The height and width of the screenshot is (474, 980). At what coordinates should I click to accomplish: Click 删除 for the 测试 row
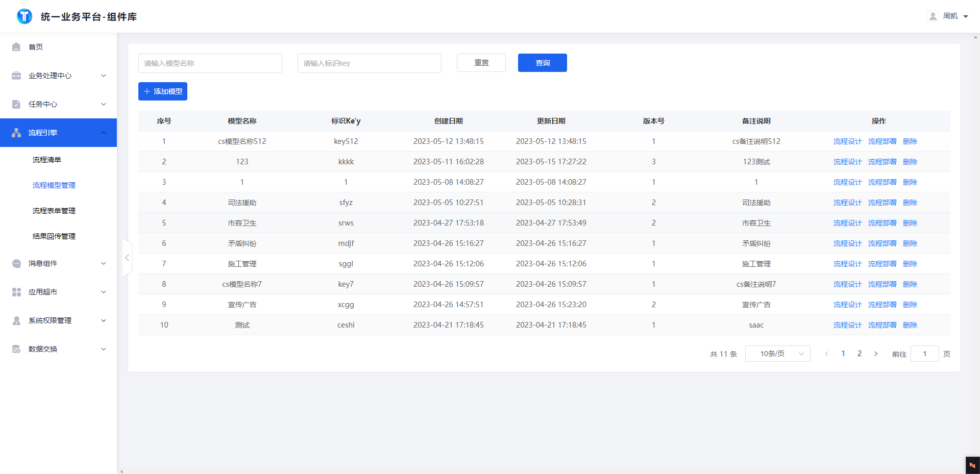pyautogui.click(x=910, y=325)
